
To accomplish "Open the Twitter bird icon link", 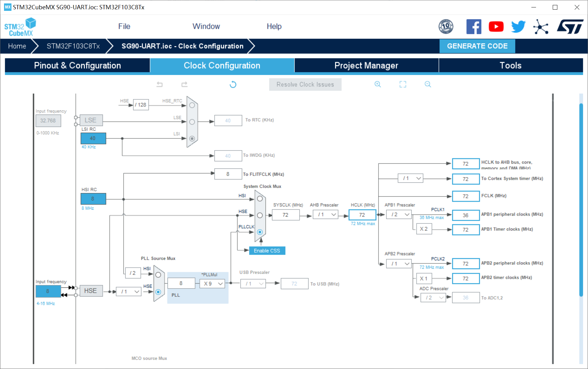I will point(518,27).
